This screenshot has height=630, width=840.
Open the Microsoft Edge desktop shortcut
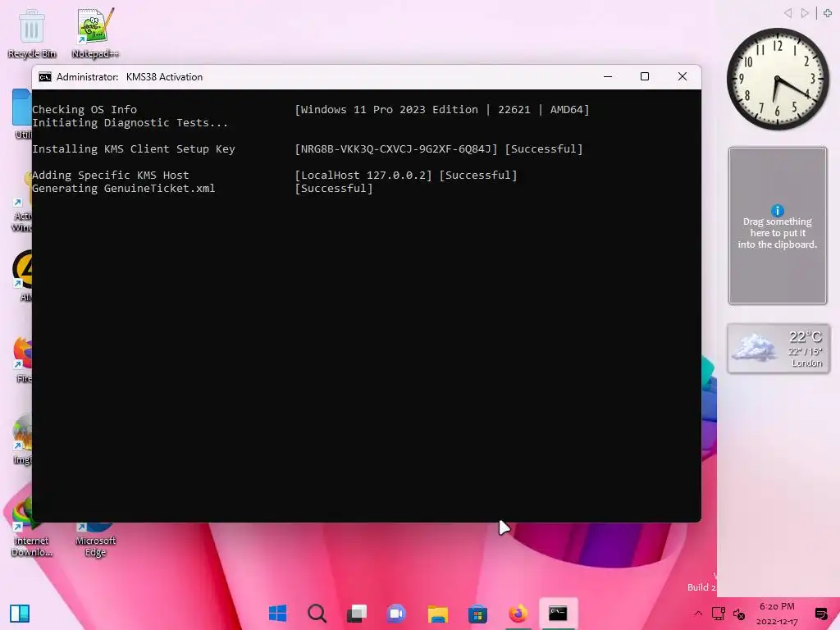(x=95, y=540)
